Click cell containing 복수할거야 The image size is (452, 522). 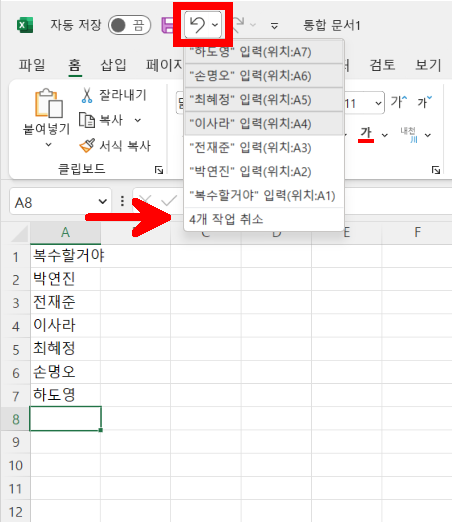pyautogui.click(x=66, y=256)
